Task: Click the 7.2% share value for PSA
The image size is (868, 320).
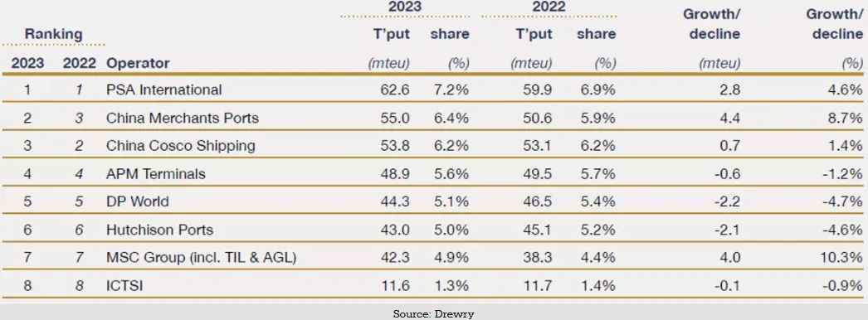Action: point(450,90)
